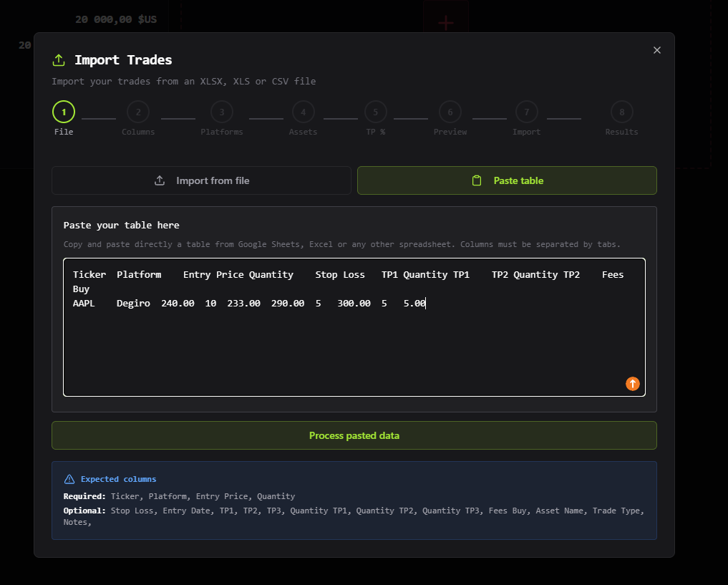This screenshot has width=728, height=585.
Task: Jump to step 6 Preview
Action: (450, 112)
